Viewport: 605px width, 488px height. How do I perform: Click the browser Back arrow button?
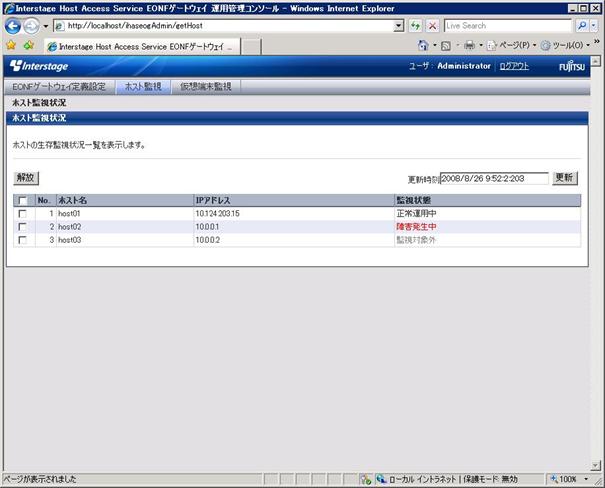click(x=13, y=26)
